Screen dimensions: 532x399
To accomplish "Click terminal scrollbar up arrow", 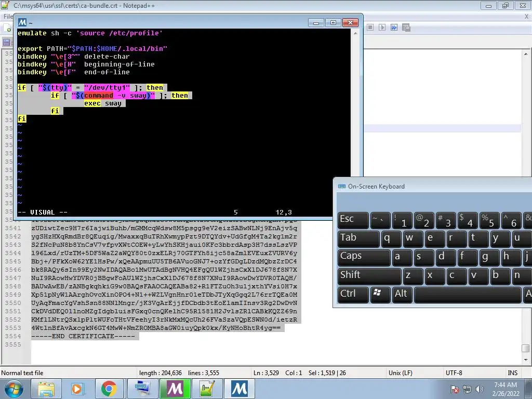I will pyautogui.click(x=355, y=33).
